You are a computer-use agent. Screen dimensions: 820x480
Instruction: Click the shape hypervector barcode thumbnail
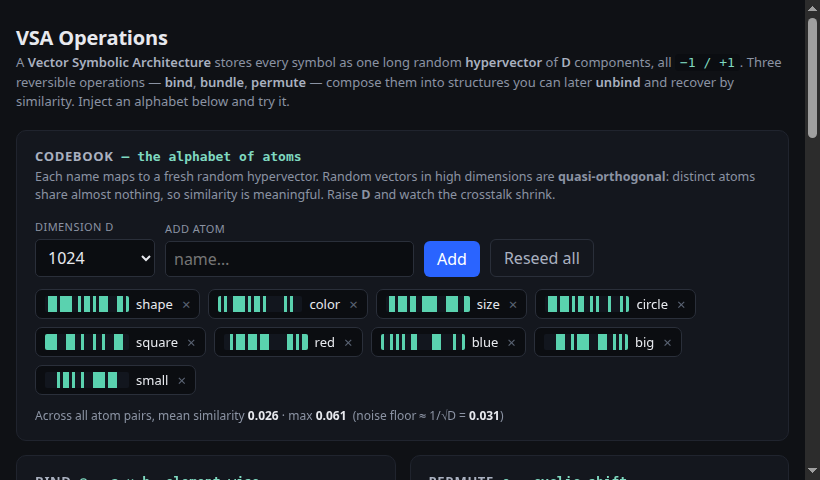87,304
